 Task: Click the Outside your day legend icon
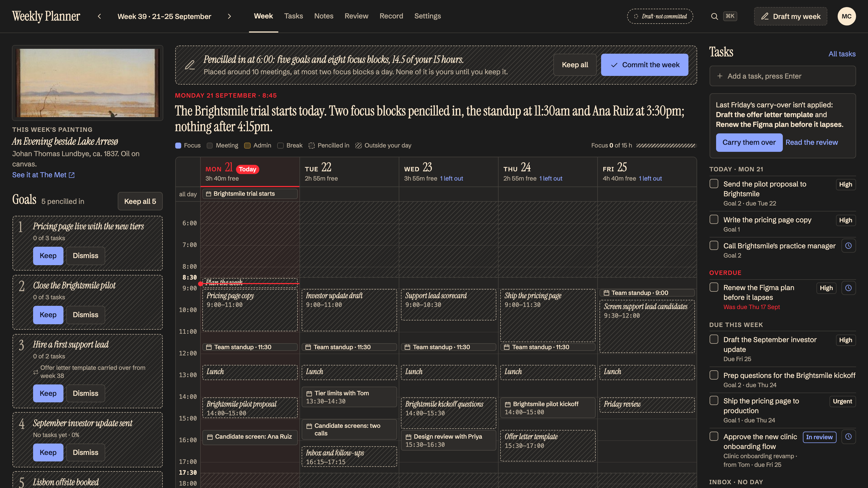point(359,146)
